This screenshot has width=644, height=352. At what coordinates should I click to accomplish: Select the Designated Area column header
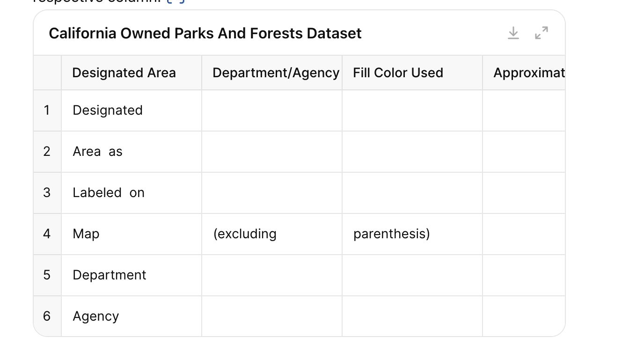132,73
